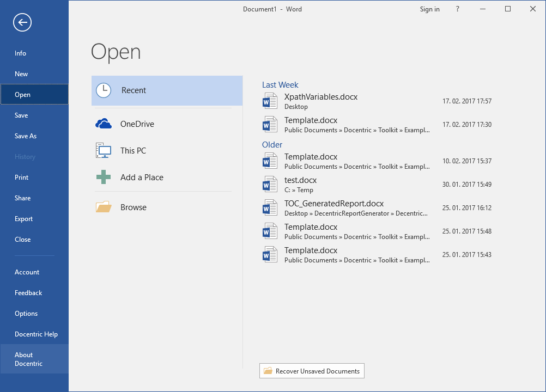
Task: Click the Older group heading
Action: click(x=272, y=145)
